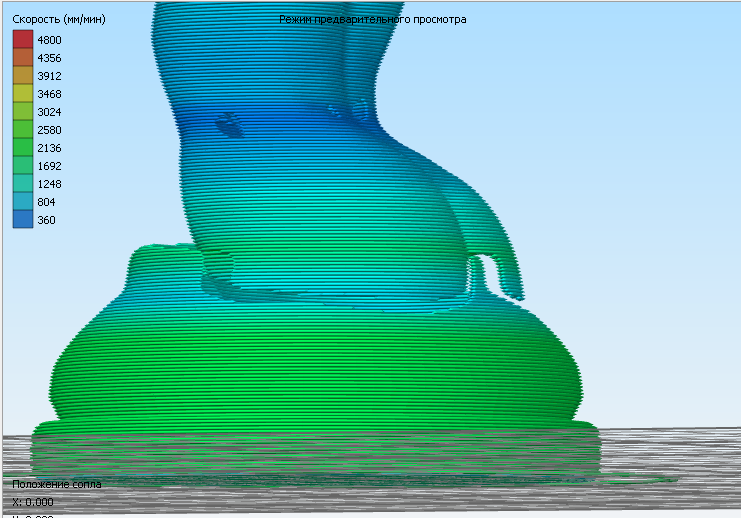Click the 2136 green legend swatch
The height and width of the screenshot is (518, 741).
(23, 147)
